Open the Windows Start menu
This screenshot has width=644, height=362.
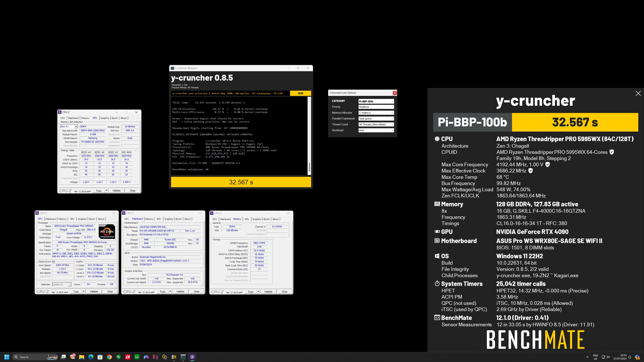coord(7,357)
